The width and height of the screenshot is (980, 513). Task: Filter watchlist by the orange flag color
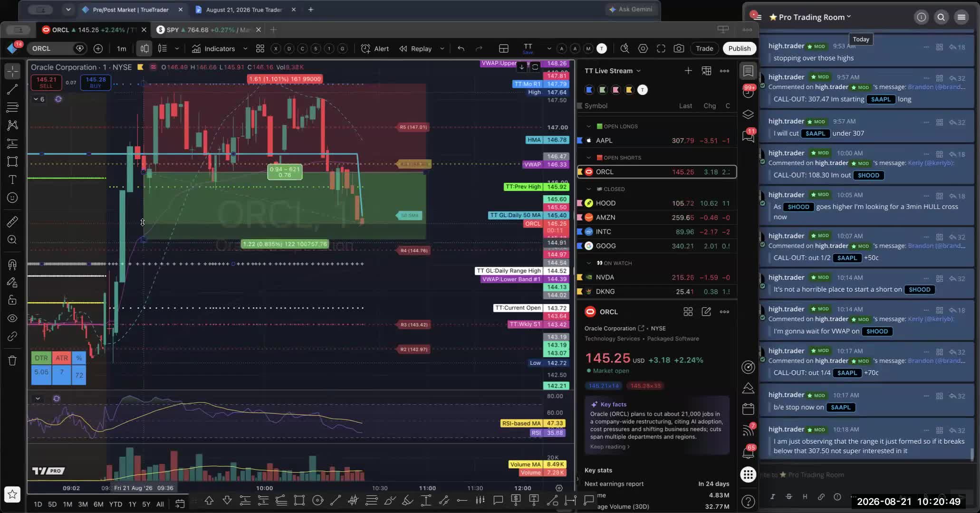(x=629, y=90)
